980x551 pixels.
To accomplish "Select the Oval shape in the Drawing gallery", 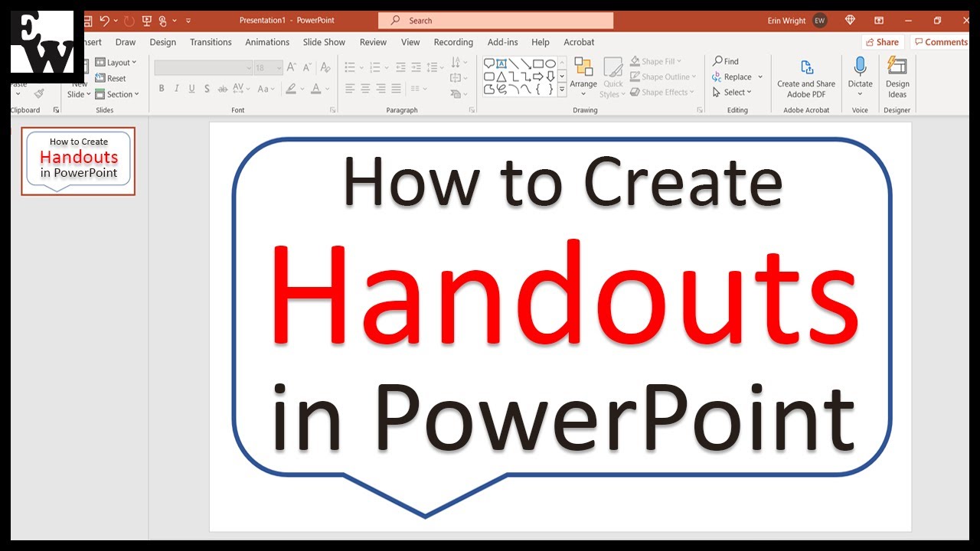I will pyautogui.click(x=551, y=63).
